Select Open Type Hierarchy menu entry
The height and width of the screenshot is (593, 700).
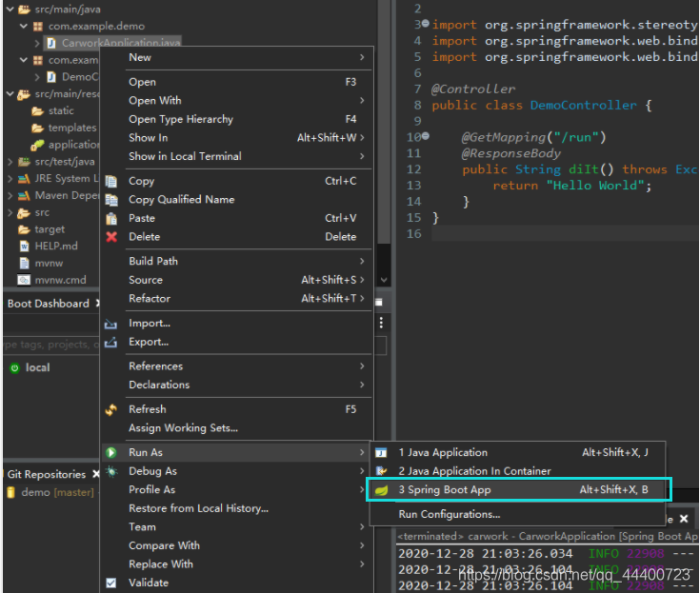click(237, 120)
